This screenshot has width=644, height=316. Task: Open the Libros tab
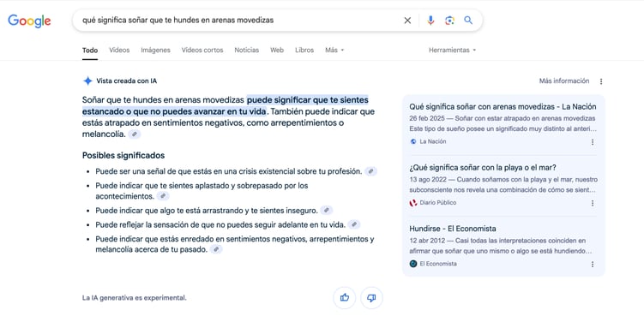click(304, 50)
